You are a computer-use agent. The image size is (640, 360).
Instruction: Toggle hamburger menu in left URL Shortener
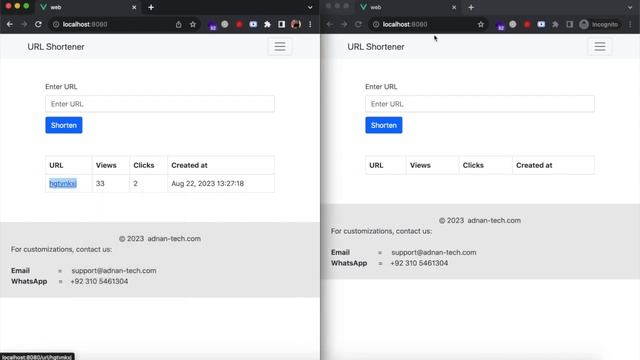point(280,47)
